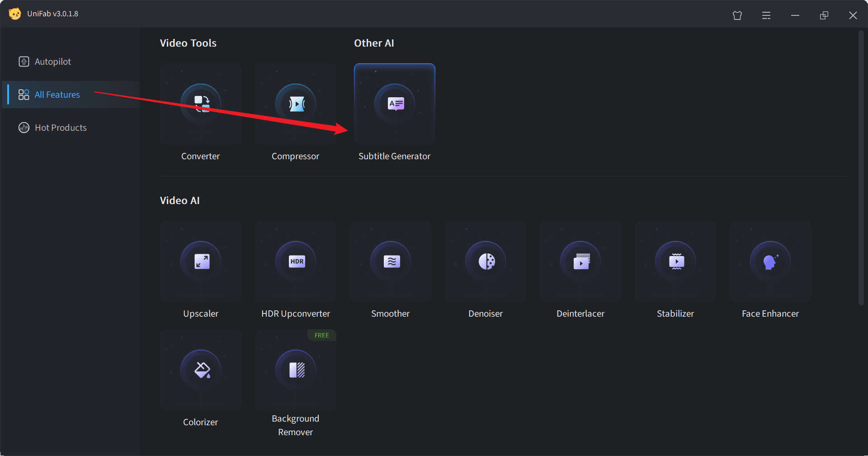Click the UniFab logo icon

15,14
